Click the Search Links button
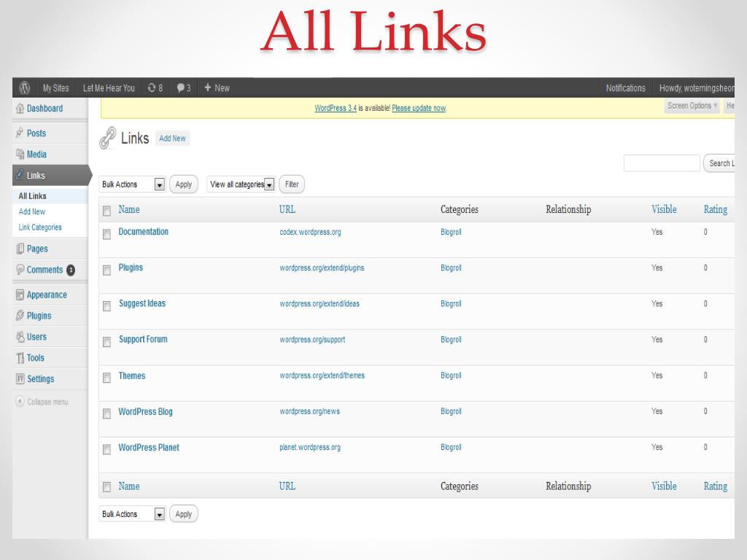Image resolution: width=747 pixels, height=560 pixels. (719, 163)
